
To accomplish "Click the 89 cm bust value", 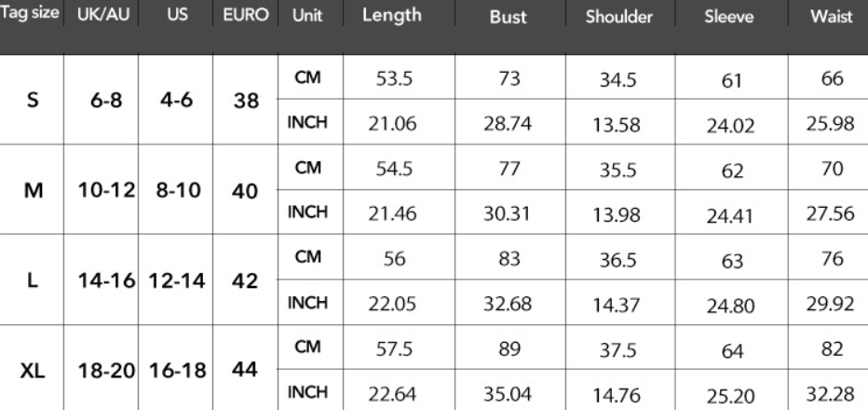I will pos(509,349).
